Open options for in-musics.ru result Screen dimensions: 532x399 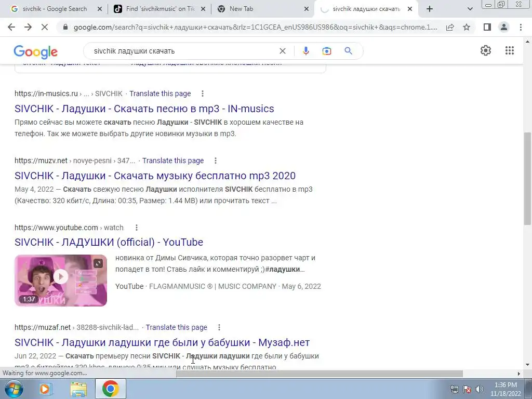[203, 94]
